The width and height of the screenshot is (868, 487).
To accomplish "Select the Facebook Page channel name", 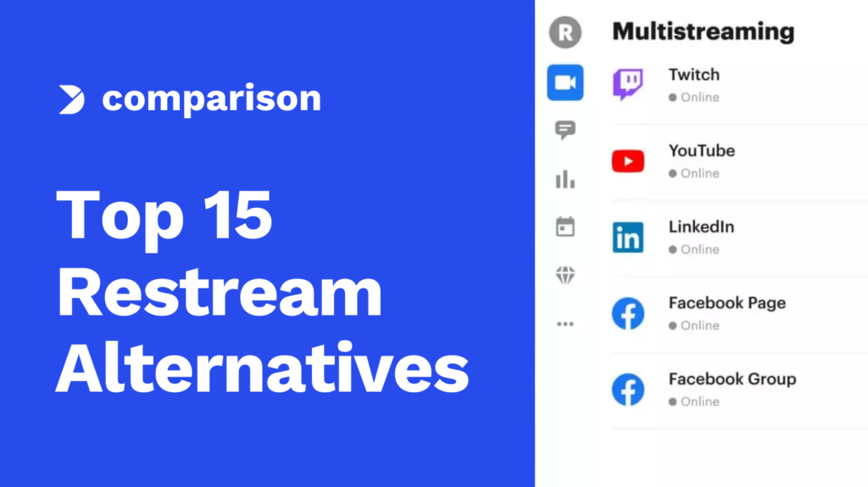I will (x=726, y=303).
